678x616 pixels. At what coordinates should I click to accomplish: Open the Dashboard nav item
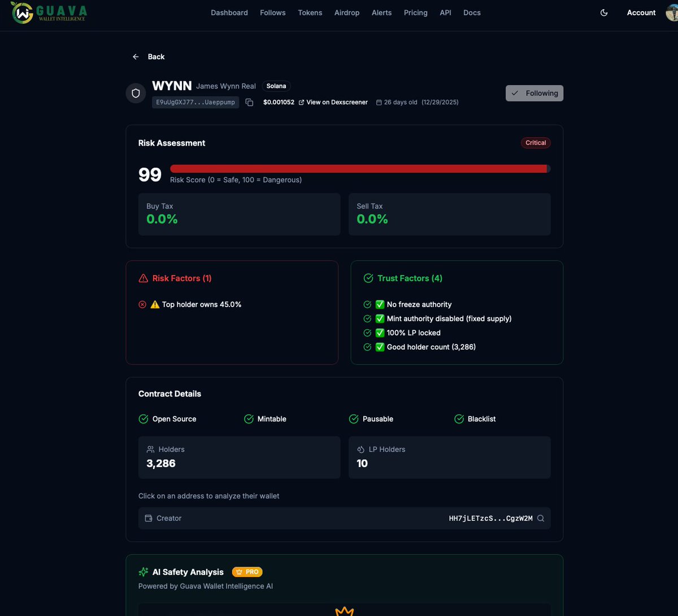229,12
